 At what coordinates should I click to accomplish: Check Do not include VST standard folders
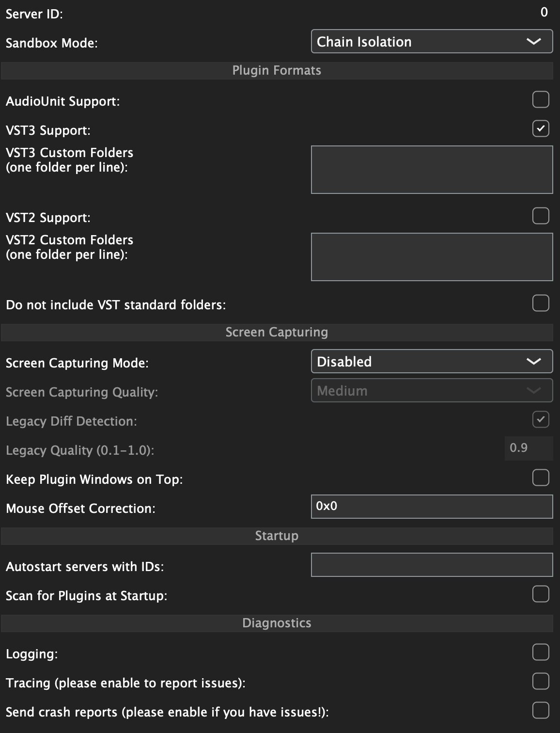click(541, 303)
